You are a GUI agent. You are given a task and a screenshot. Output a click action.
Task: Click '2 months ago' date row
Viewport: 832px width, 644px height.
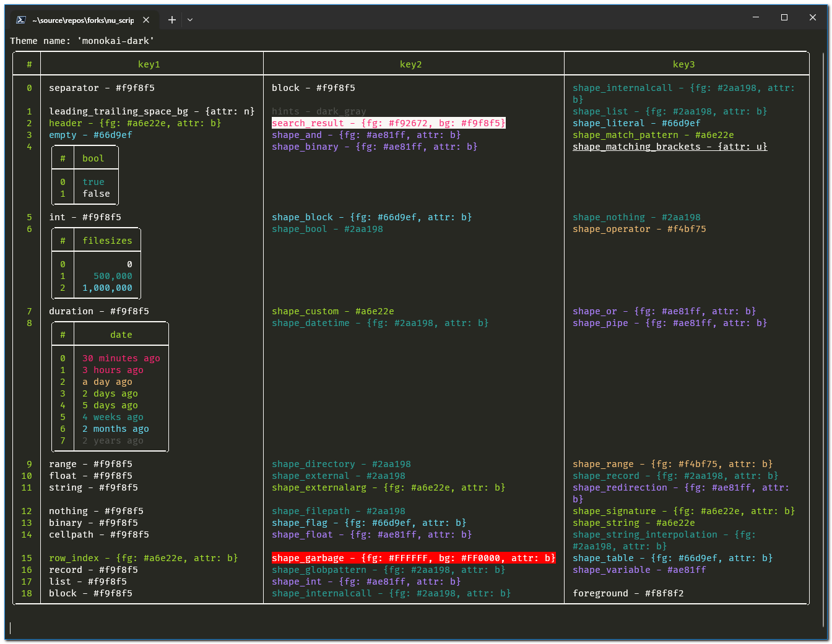click(x=116, y=429)
